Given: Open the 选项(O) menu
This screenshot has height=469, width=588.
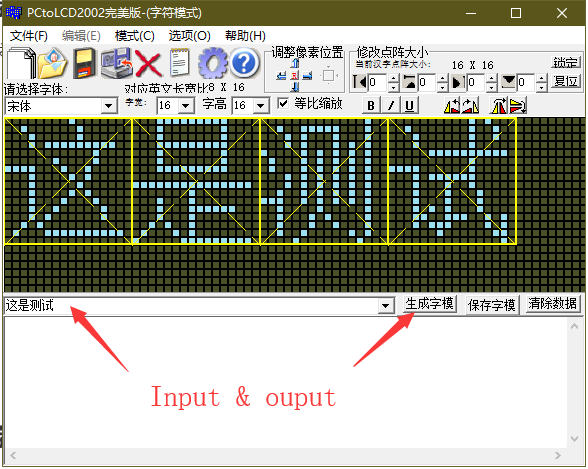Looking at the screenshot, I should click(189, 36).
